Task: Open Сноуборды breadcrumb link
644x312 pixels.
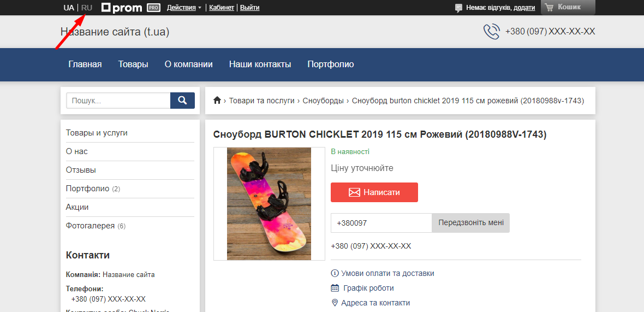Action: [323, 101]
